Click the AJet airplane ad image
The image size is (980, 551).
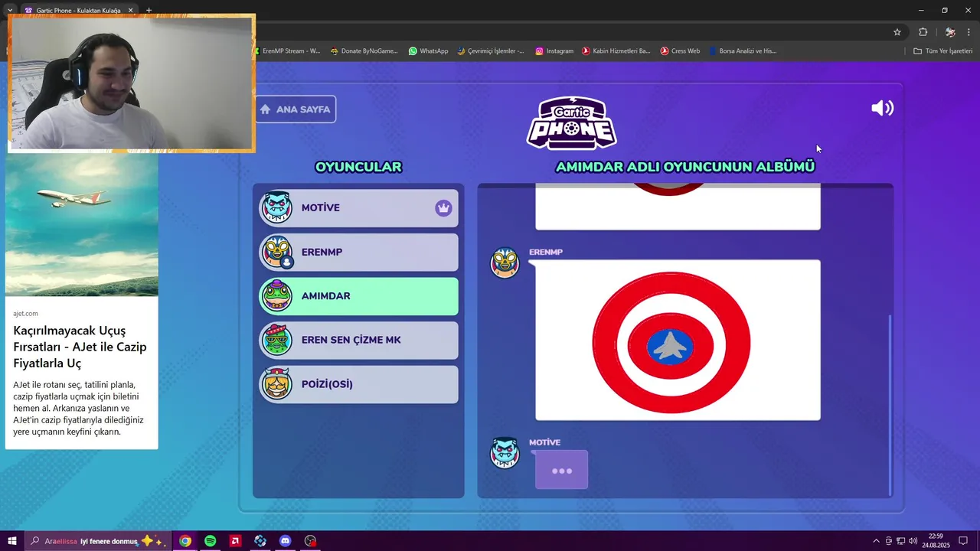[x=82, y=225]
